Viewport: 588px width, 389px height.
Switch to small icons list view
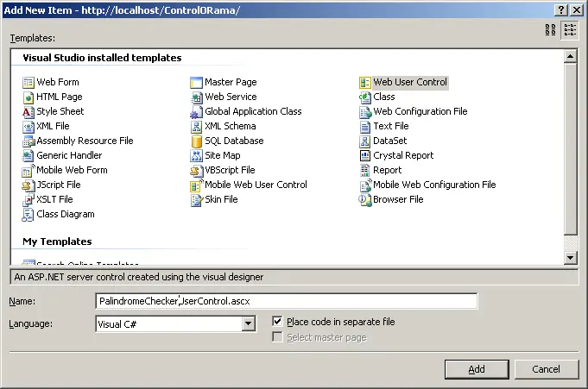point(570,29)
